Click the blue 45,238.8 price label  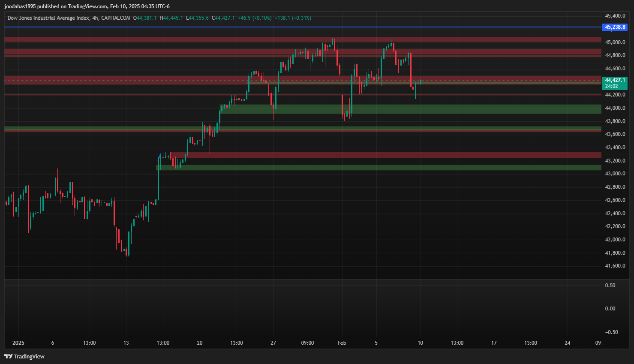[615, 27]
